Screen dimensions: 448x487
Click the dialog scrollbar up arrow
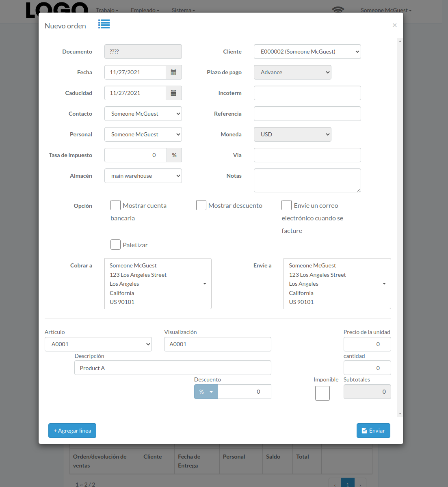coord(400,41)
